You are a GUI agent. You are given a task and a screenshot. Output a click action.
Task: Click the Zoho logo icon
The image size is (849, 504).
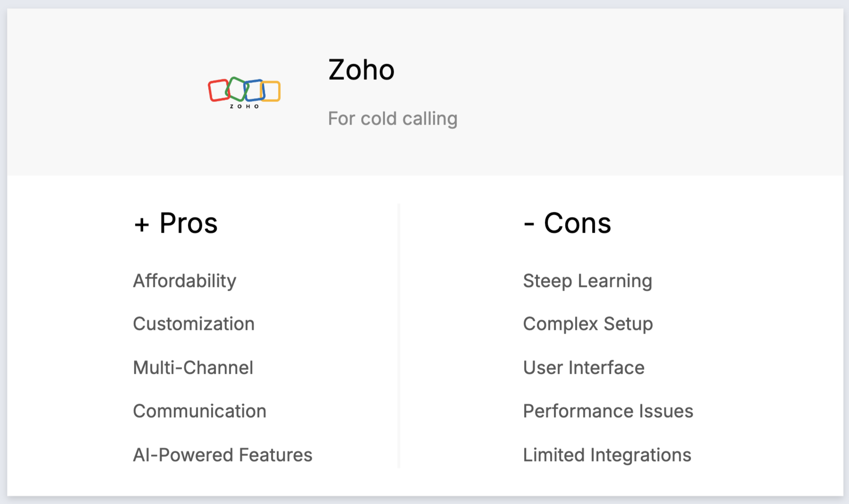click(x=244, y=92)
